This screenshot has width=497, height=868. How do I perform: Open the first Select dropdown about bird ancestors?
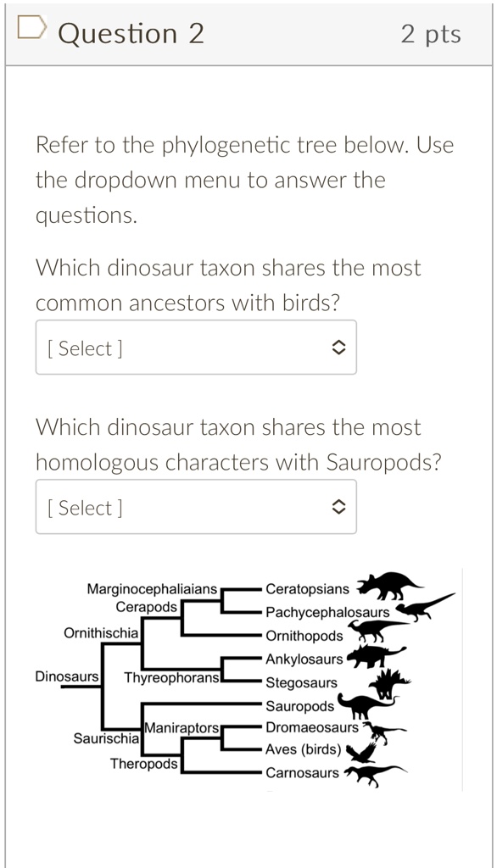(196, 348)
